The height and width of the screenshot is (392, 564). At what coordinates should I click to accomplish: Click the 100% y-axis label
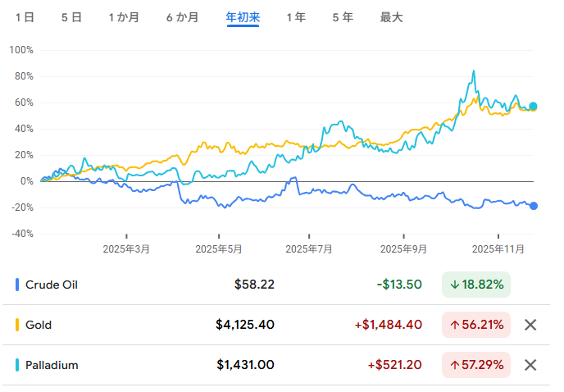click(x=21, y=50)
